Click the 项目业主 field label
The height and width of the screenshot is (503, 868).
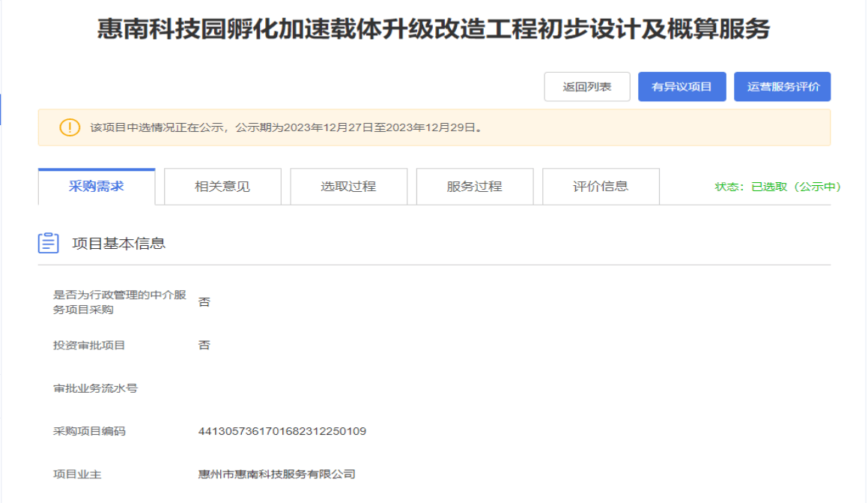[77, 474]
